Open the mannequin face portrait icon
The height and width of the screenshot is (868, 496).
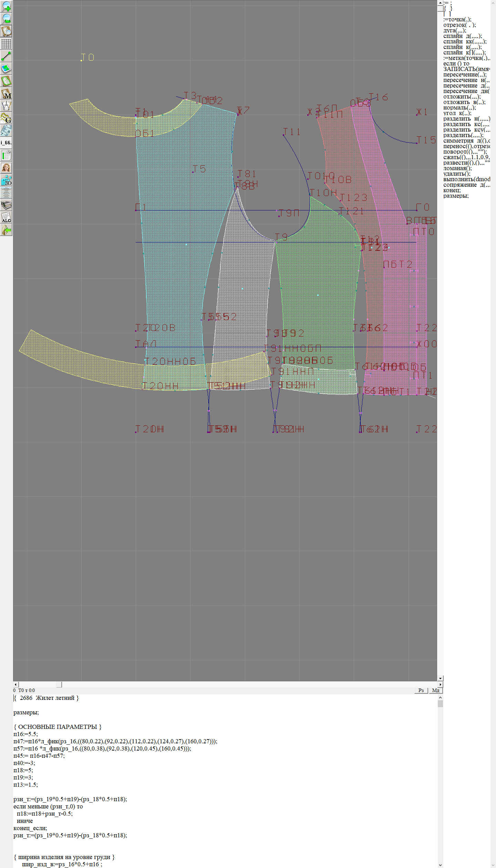tap(6, 168)
